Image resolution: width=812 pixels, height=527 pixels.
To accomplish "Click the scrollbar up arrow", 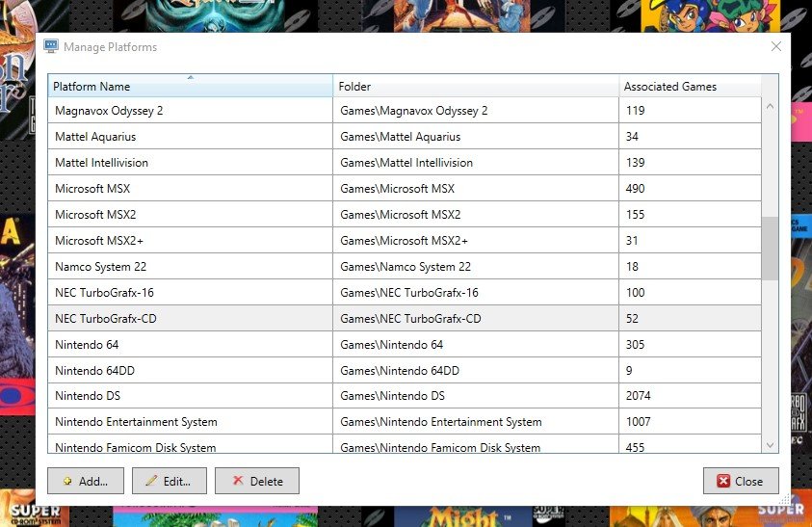I will [x=770, y=106].
